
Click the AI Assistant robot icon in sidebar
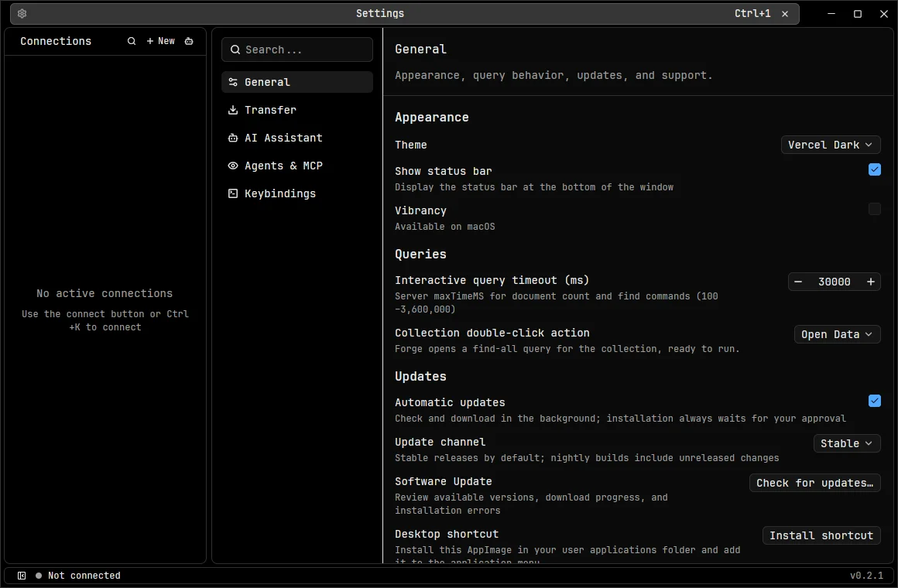click(x=233, y=138)
